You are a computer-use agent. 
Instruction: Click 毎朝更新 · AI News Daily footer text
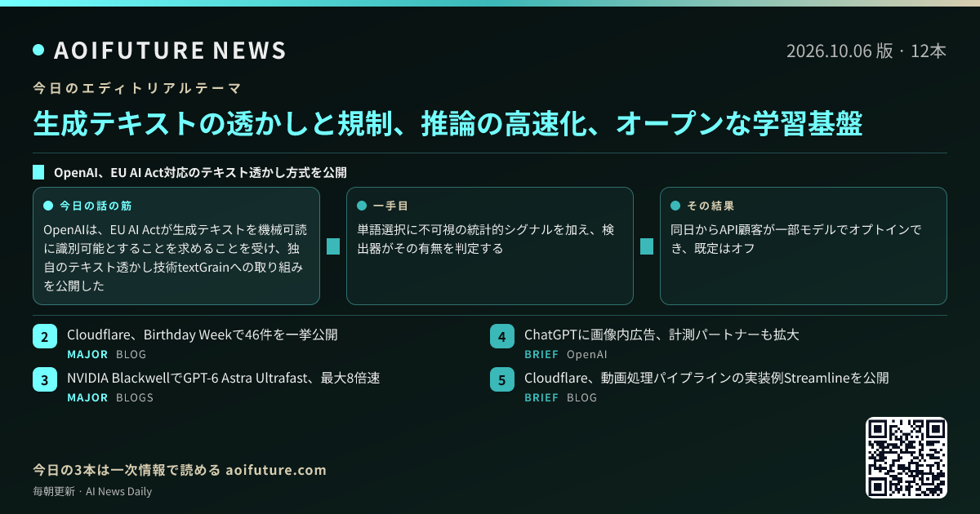click(x=92, y=492)
